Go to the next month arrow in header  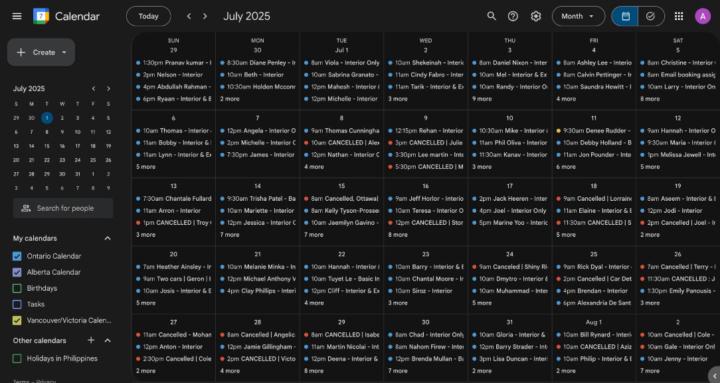pyautogui.click(x=205, y=16)
